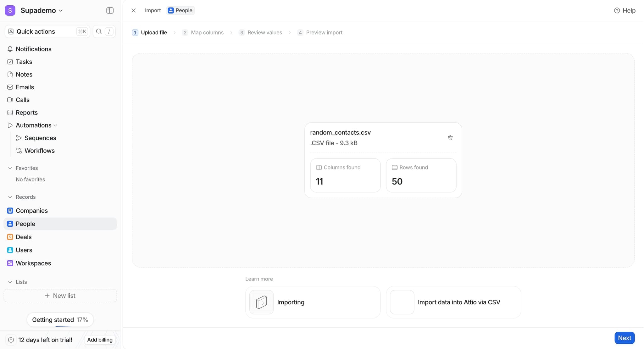Switch to the Map columns step
The width and height of the screenshot is (644, 349).
(207, 32)
